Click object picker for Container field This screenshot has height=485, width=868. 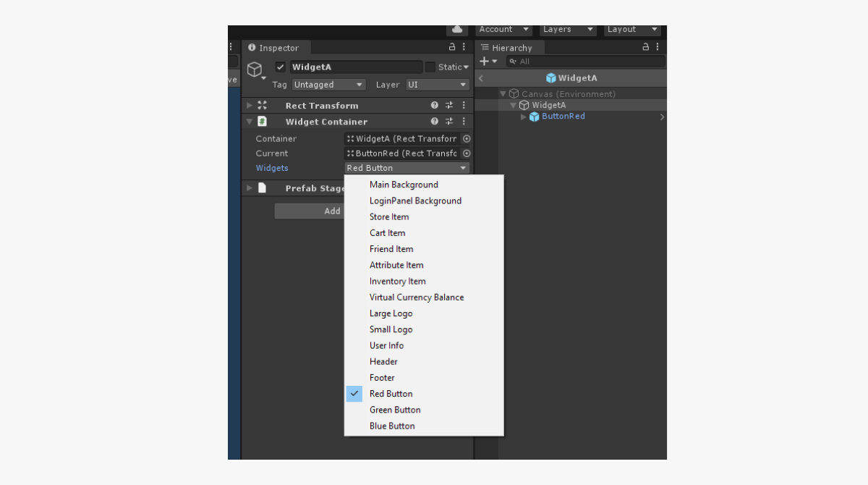click(467, 138)
